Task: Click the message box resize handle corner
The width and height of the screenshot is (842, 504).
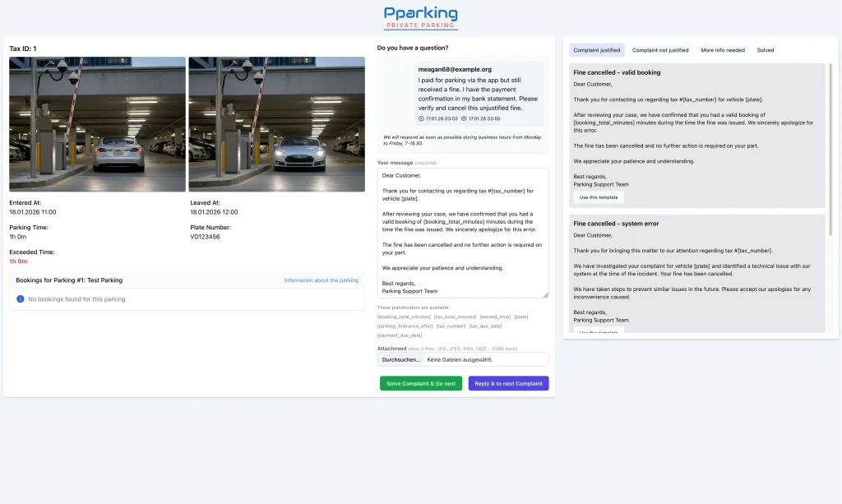Action: (x=545, y=294)
